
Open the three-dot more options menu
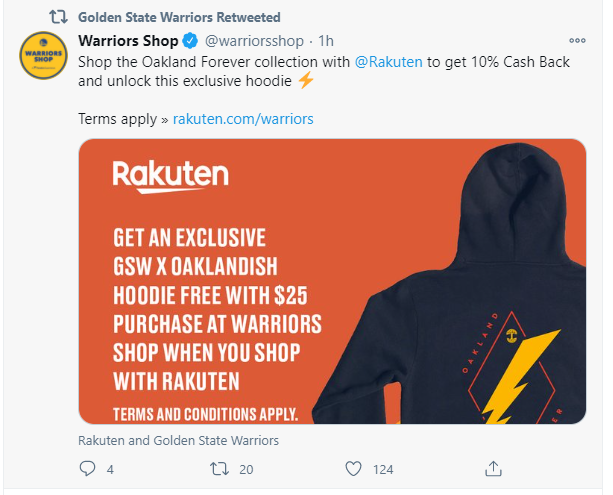(x=577, y=41)
